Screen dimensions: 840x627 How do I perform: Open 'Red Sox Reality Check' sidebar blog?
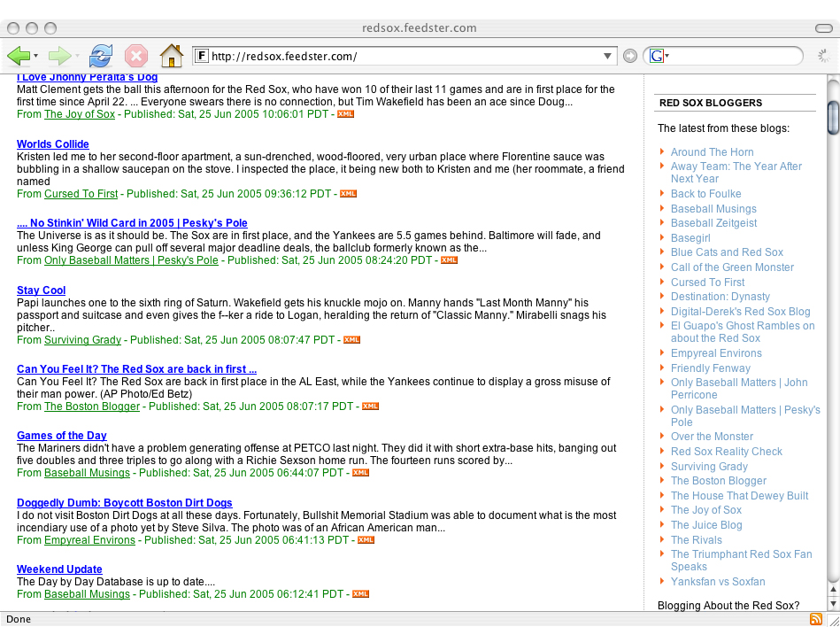tap(727, 452)
